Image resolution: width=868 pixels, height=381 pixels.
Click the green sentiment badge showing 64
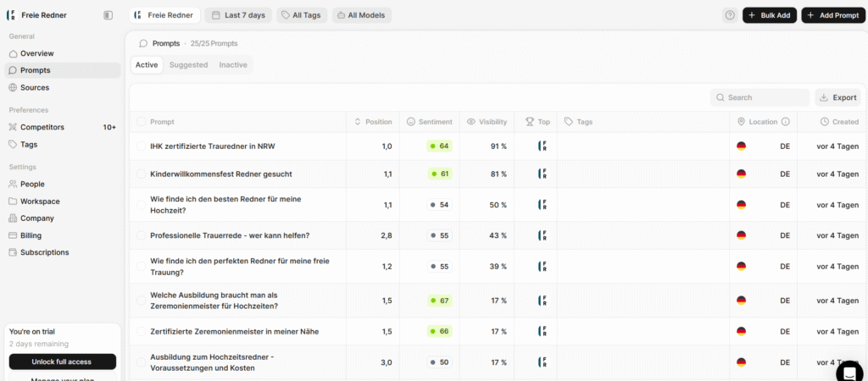(x=439, y=146)
